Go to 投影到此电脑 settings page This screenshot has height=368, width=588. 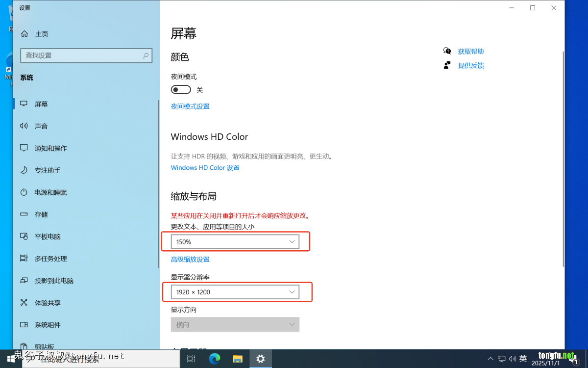[54, 281]
